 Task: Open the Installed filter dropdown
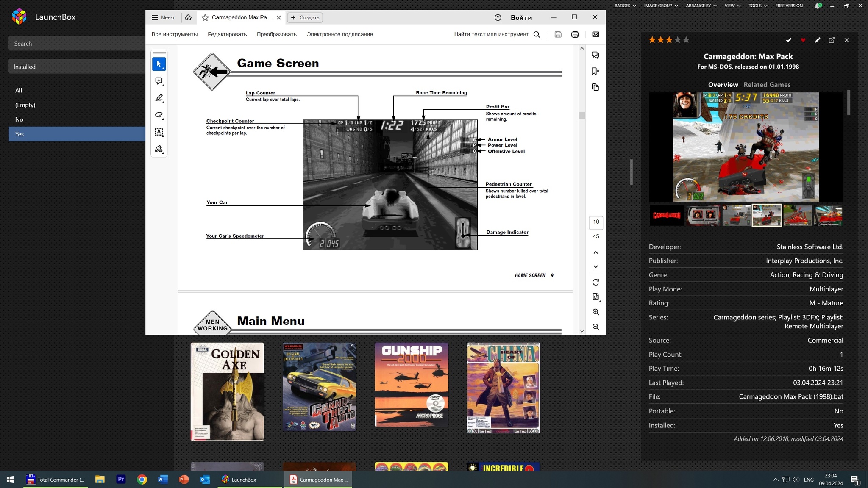coord(77,67)
